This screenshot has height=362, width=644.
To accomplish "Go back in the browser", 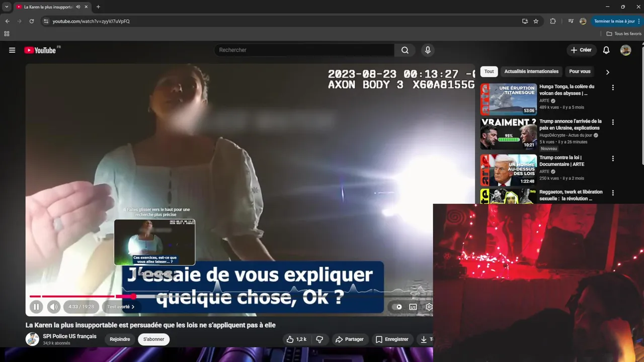I will click(7, 21).
